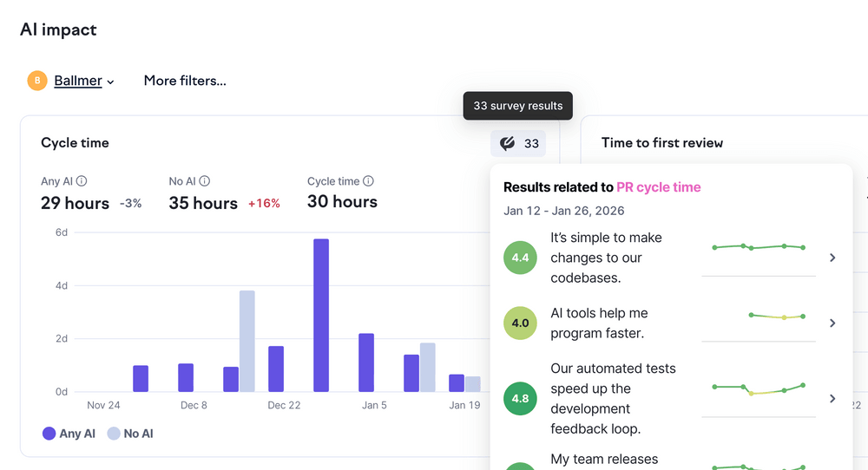Click the survey results icon badge
The width and height of the screenshot is (868, 470).
518,144
